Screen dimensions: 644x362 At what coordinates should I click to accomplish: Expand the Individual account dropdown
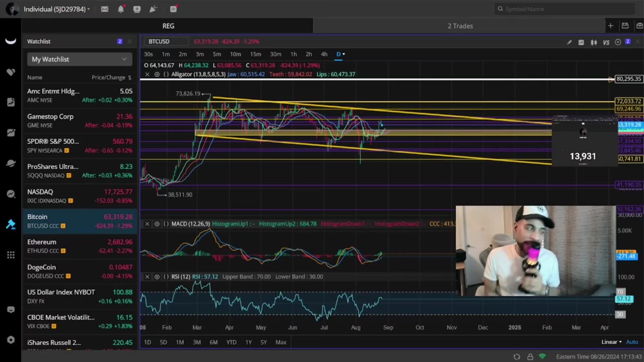[57, 9]
